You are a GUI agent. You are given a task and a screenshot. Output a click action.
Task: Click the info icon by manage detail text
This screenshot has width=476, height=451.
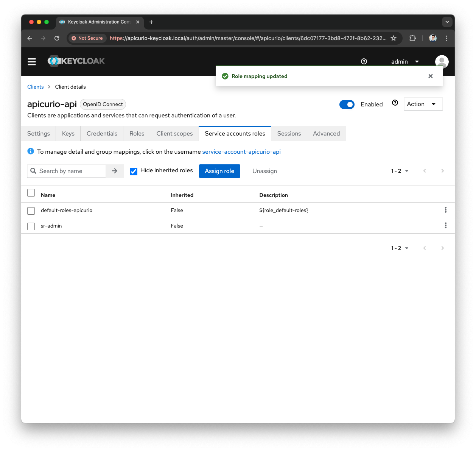[x=31, y=151]
